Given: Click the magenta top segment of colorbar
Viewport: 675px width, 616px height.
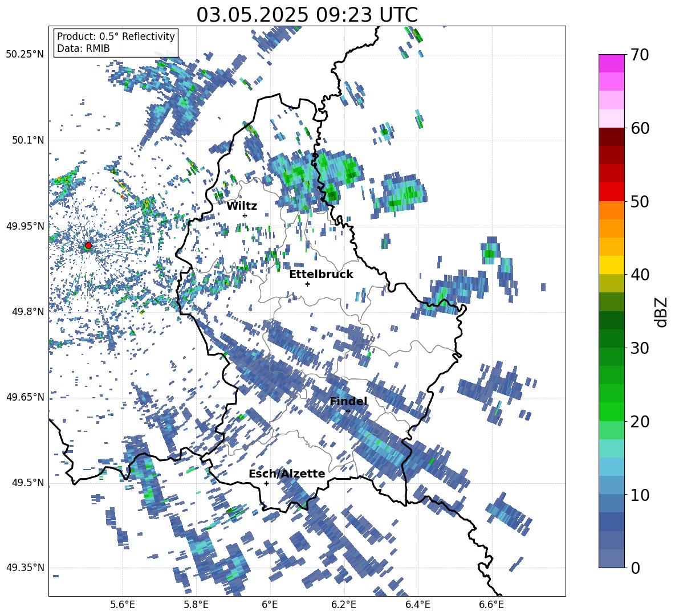Looking at the screenshot, I should point(611,63).
